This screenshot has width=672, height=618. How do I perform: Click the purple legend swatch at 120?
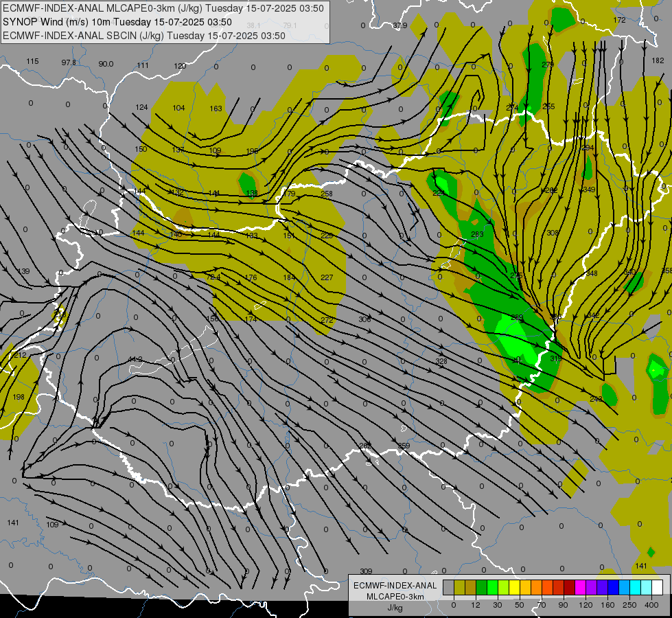[591, 587]
